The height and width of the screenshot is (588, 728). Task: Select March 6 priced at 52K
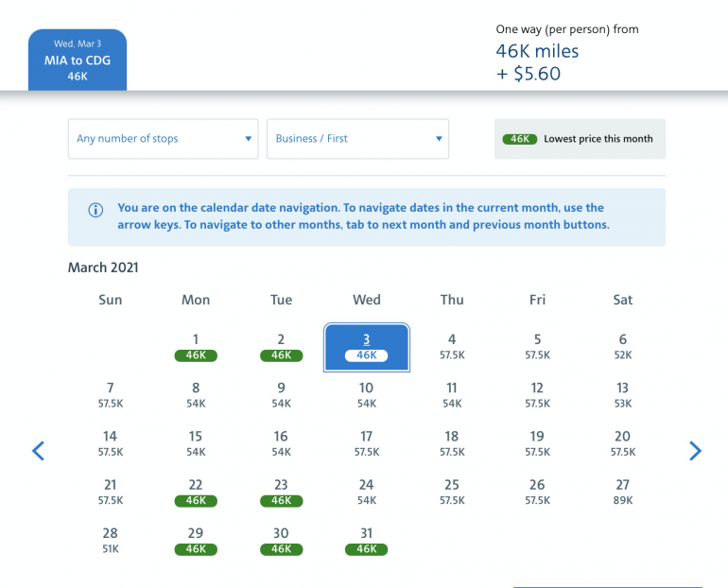tap(623, 347)
